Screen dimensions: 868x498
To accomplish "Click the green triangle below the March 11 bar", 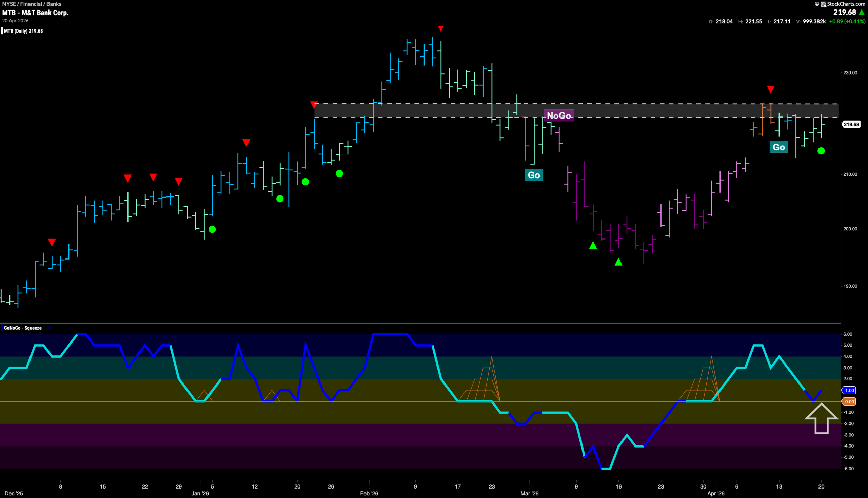I will (593, 245).
